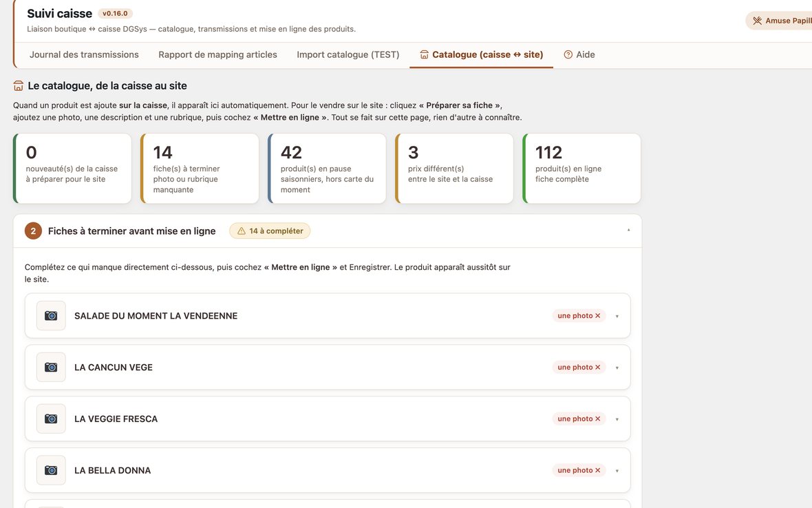Open the 0 nouveauté(s) de la caisse card
This screenshot has height=508, width=812.
tap(72, 168)
